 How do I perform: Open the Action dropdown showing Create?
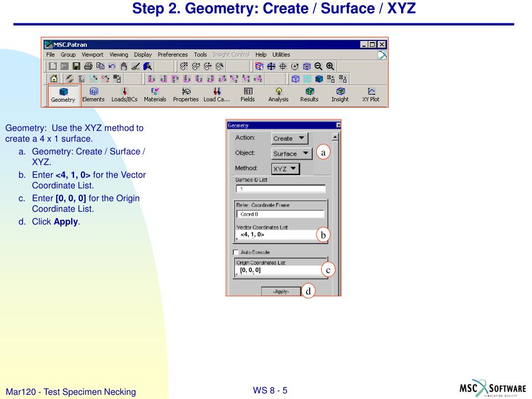(x=290, y=138)
